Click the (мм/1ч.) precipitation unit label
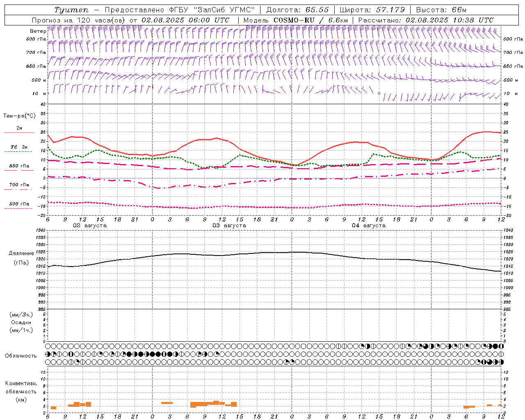Image resolution: width=525 pixels, height=420 pixels. click(x=21, y=330)
